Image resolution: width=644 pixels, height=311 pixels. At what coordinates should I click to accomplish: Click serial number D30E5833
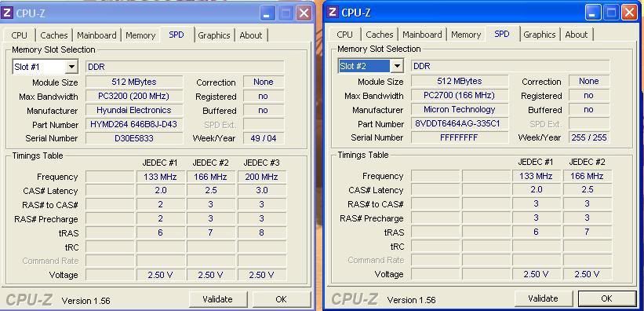click(134, 138)
